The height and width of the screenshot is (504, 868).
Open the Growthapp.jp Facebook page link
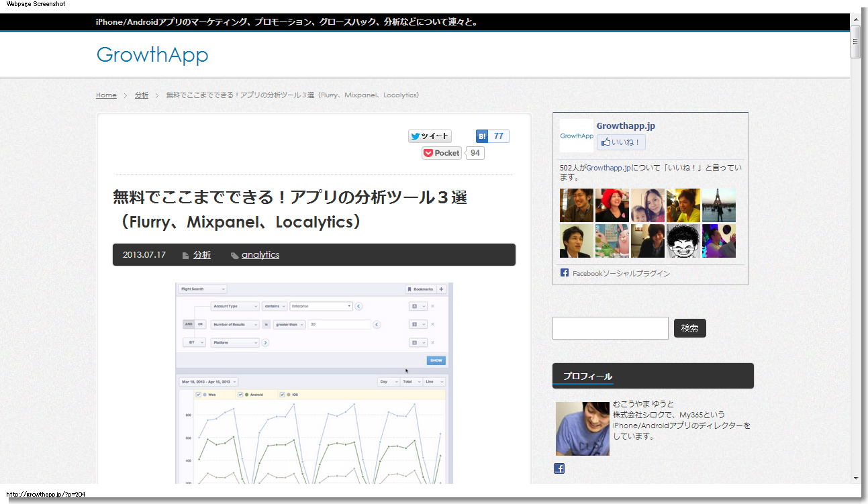pos(626,125)
